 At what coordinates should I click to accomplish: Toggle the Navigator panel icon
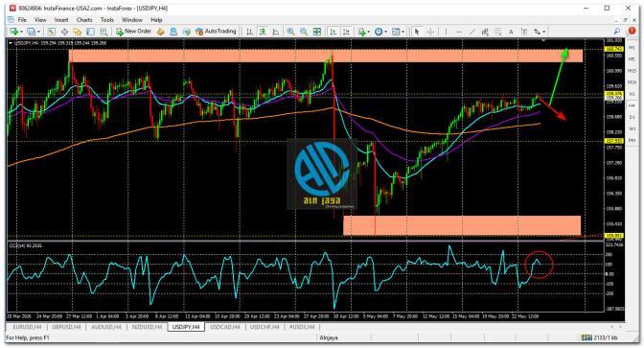click(78, 32)
